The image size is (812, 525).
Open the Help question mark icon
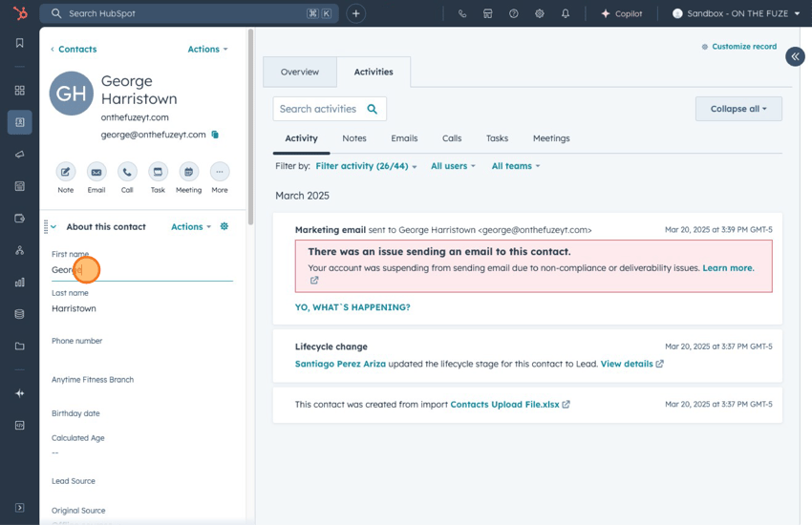pos(514,13)
